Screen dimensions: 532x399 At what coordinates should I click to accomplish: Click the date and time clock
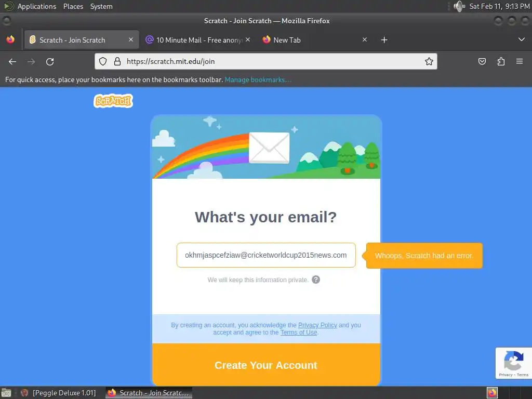(x=499, y=6)
